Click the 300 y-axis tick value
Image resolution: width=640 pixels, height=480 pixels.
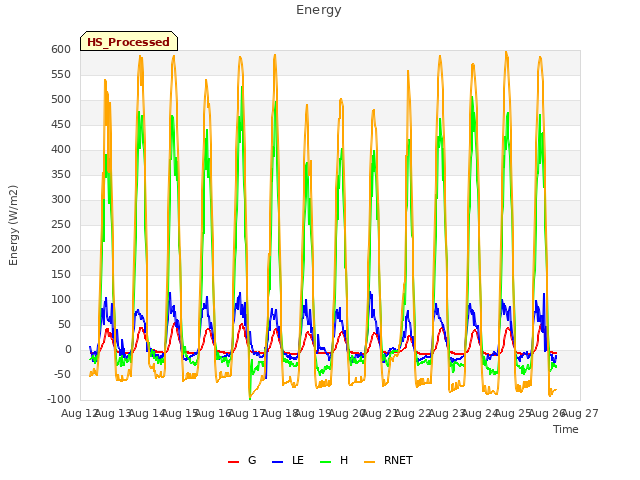tap(61, 200)
